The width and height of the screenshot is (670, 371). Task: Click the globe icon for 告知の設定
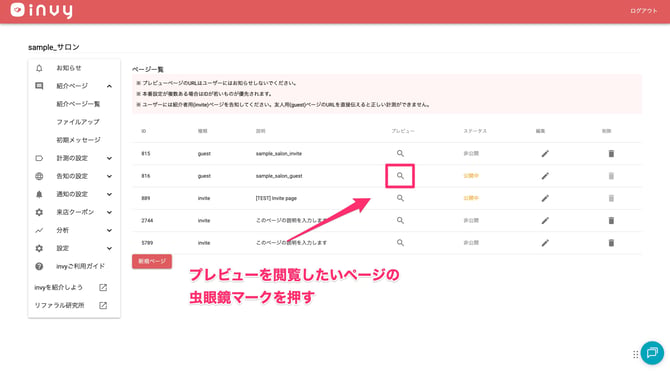tap(39, 176)
